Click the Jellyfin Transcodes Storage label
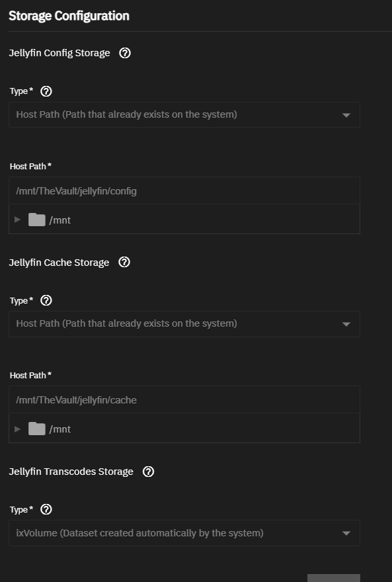392x582 pixels. coord(71,472)
